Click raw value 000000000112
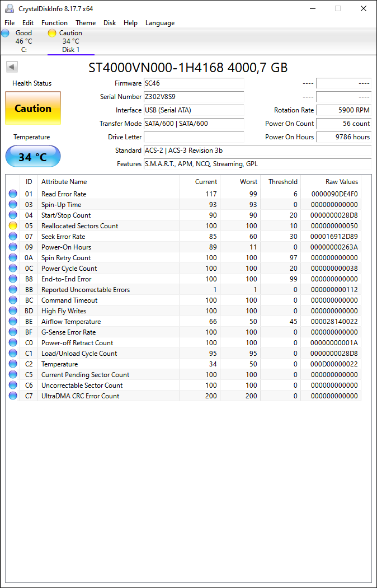 coord(334,289)
